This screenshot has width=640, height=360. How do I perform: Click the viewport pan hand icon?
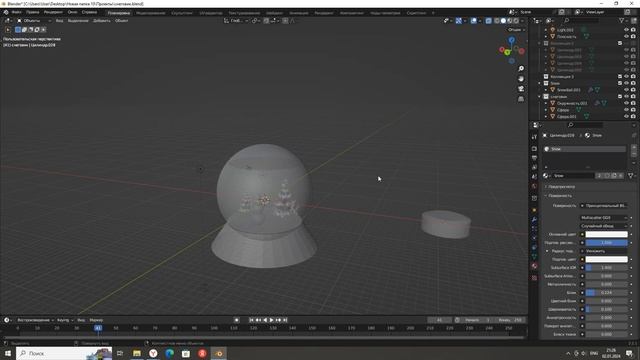[521, 79]
